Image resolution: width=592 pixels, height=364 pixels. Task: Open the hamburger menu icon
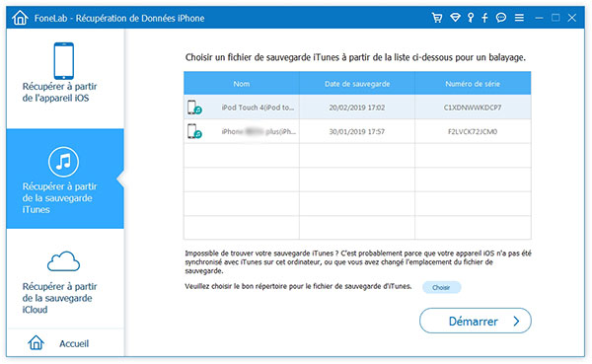pos(519,18)
